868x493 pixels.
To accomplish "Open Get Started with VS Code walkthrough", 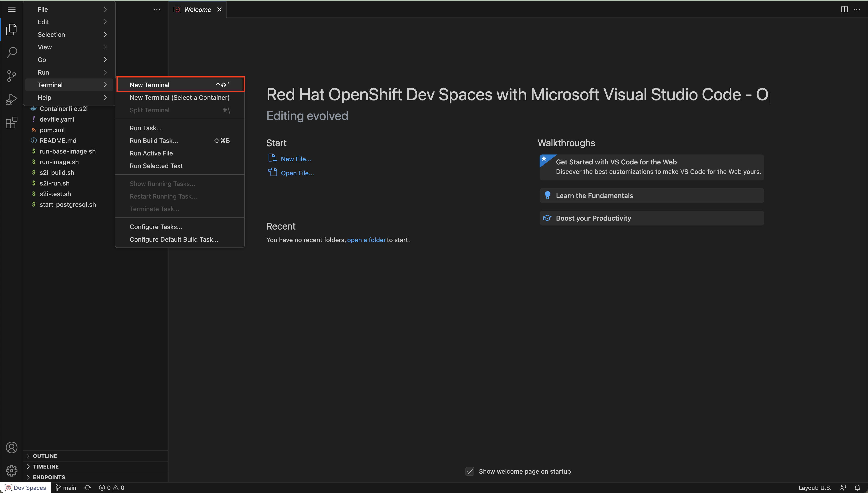I will pyautogui.click(x=651, y=167).
